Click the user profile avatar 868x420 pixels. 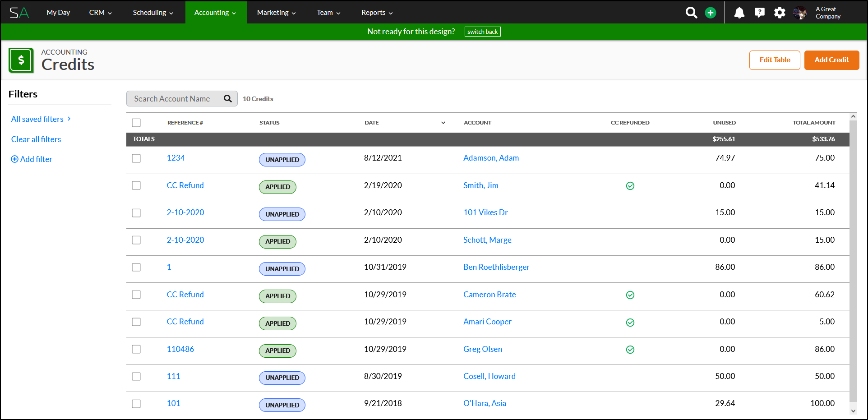click(800, 13)
